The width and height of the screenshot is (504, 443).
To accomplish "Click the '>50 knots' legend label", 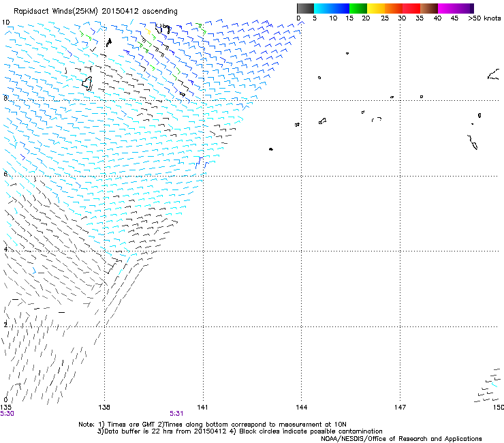I will (x=484, y=18).
